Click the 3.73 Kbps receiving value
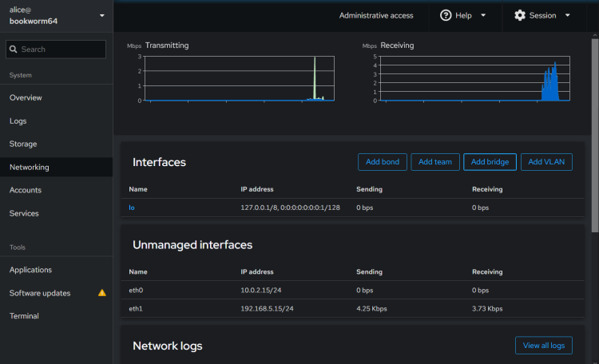 tap(487, 309)
